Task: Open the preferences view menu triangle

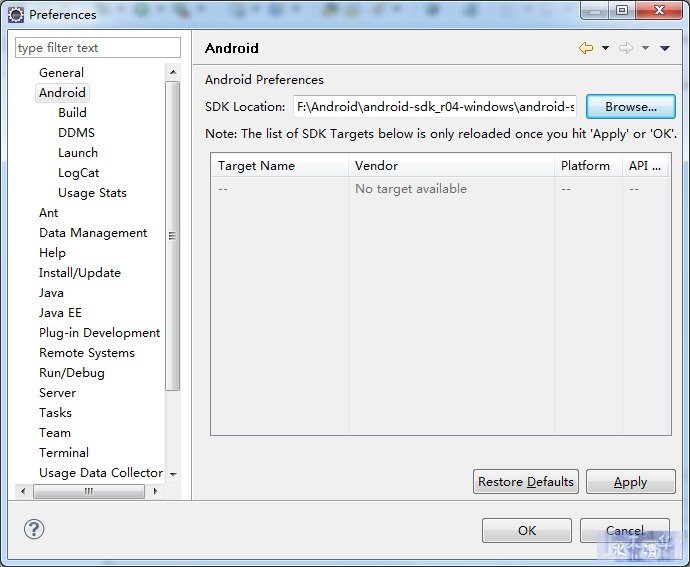Action: click(x=665, y=48)
